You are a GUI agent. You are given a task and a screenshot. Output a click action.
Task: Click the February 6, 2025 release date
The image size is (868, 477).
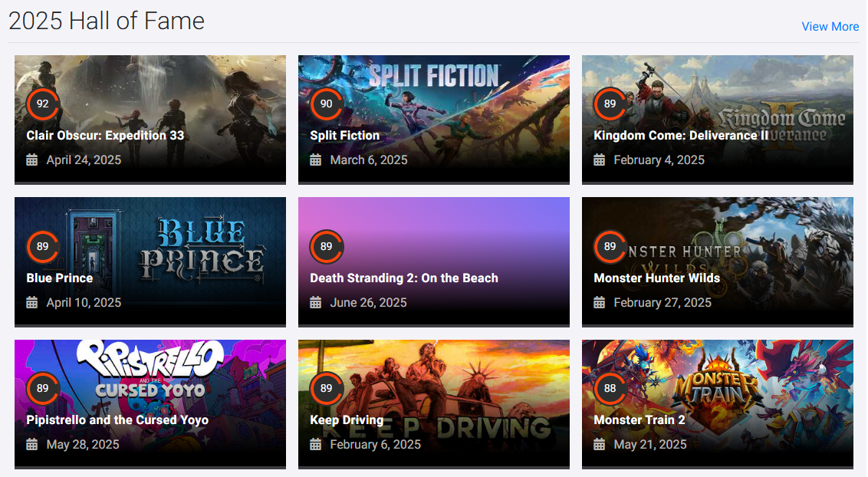[x=375, y=444]
